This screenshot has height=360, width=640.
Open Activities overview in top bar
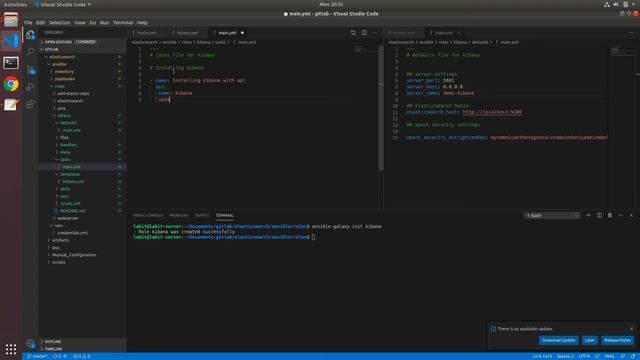15,4
